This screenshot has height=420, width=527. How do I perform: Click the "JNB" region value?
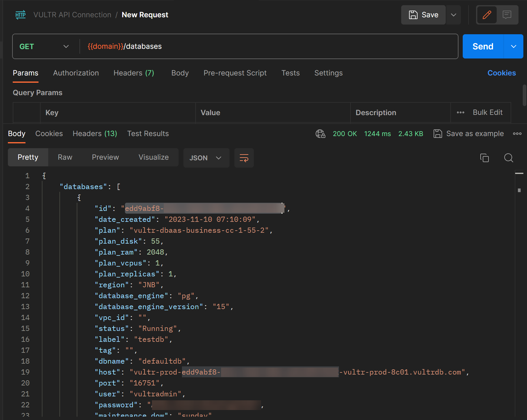click(149, 285)
